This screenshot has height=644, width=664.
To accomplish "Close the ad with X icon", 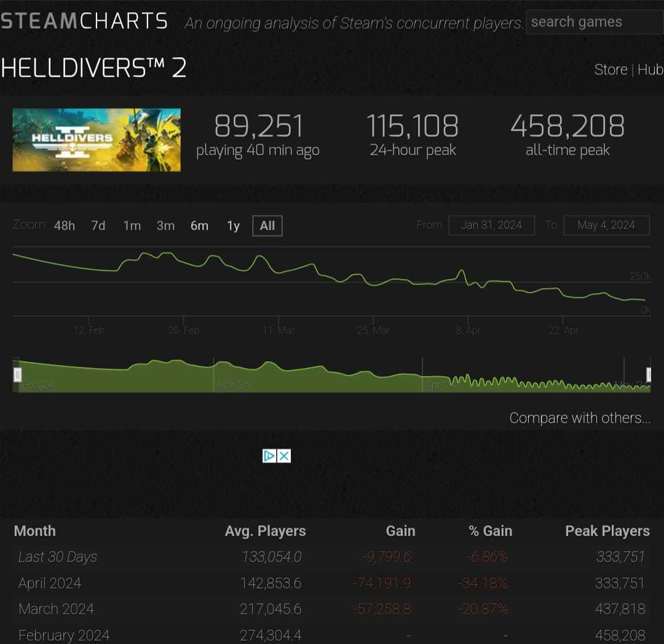I will [x=284, y=455].
